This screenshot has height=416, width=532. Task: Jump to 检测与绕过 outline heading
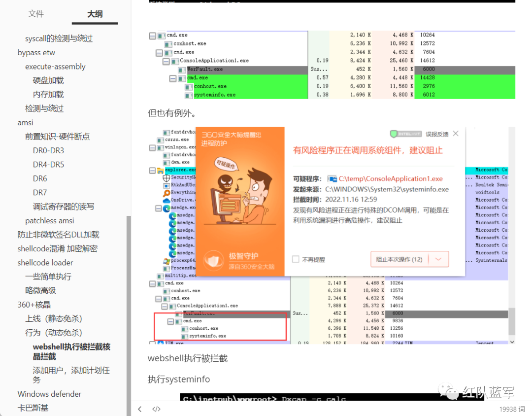[44, 108]
